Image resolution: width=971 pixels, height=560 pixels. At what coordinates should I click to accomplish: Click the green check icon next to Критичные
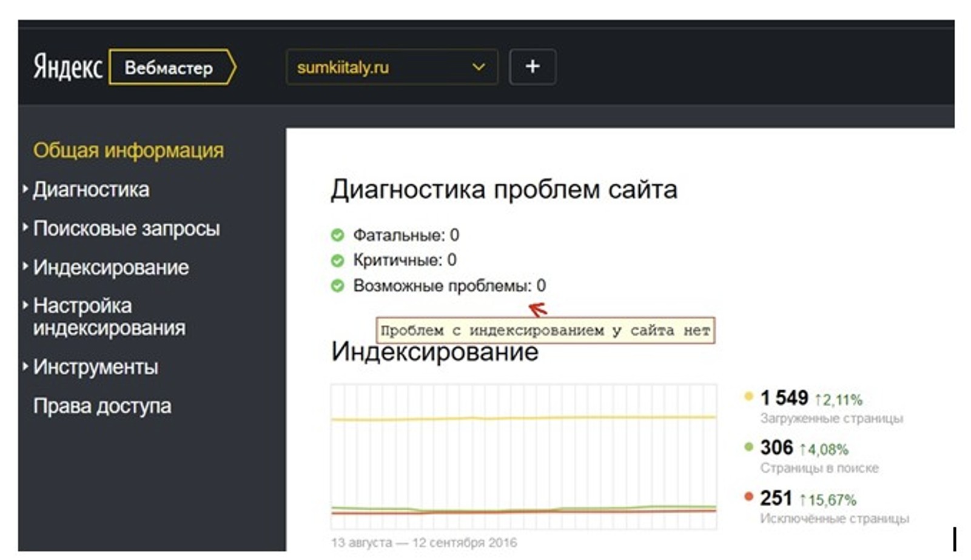click(337, 258)
